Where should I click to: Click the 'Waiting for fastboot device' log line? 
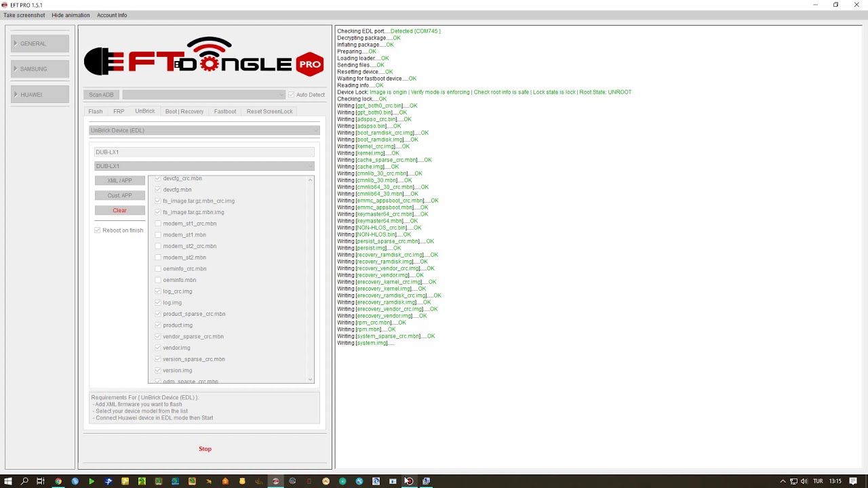tap(376, 79)
